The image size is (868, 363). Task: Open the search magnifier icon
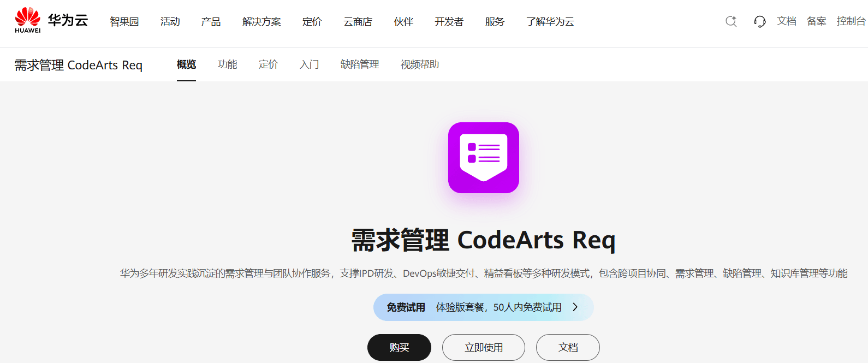[x=731, y=21]
